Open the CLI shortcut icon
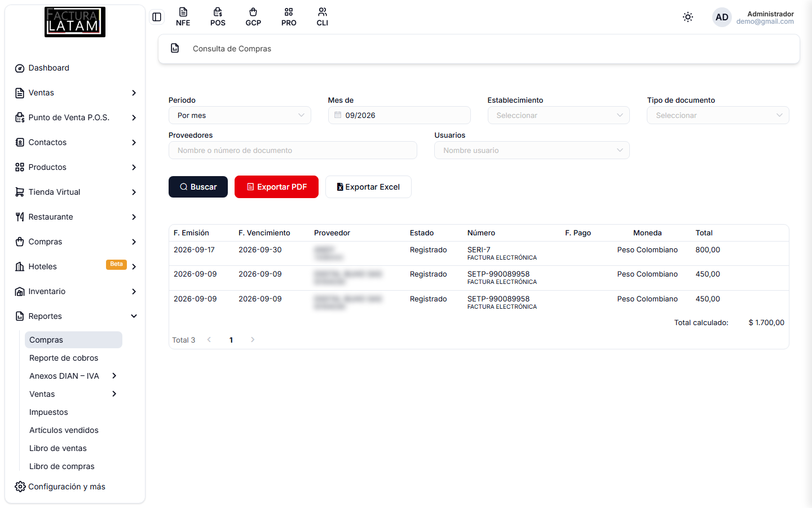 (x=323, y=17)
